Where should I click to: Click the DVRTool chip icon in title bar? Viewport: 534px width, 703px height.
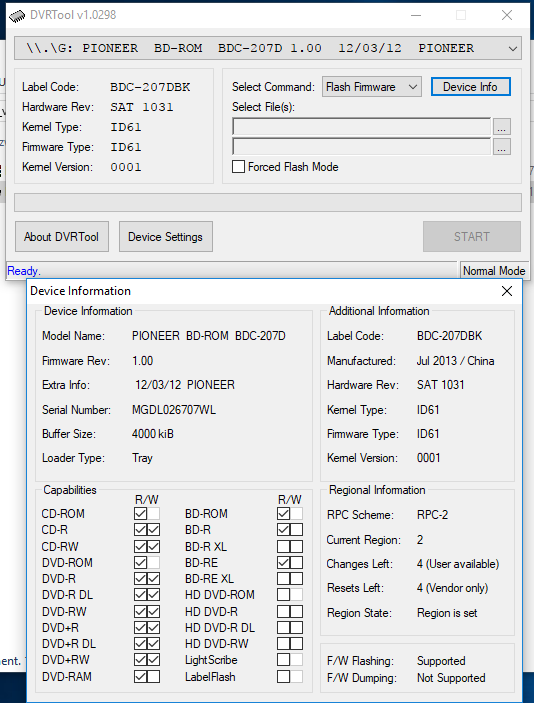pos(17,15)
